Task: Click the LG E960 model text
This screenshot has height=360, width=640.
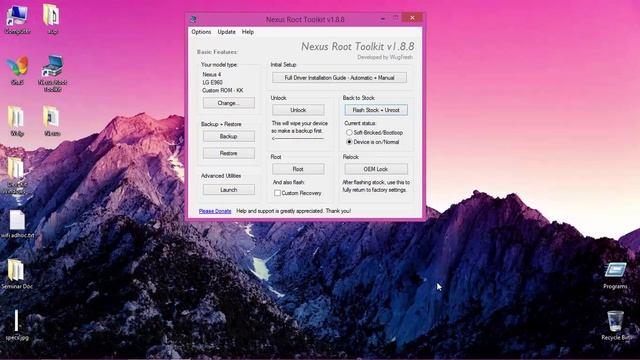Action: (212, 82)
